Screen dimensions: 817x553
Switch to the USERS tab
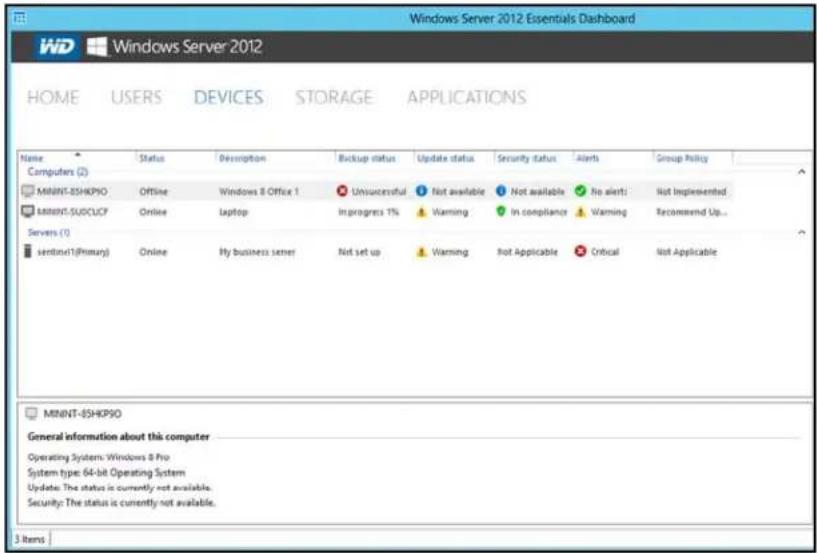[x=136, y=97]
